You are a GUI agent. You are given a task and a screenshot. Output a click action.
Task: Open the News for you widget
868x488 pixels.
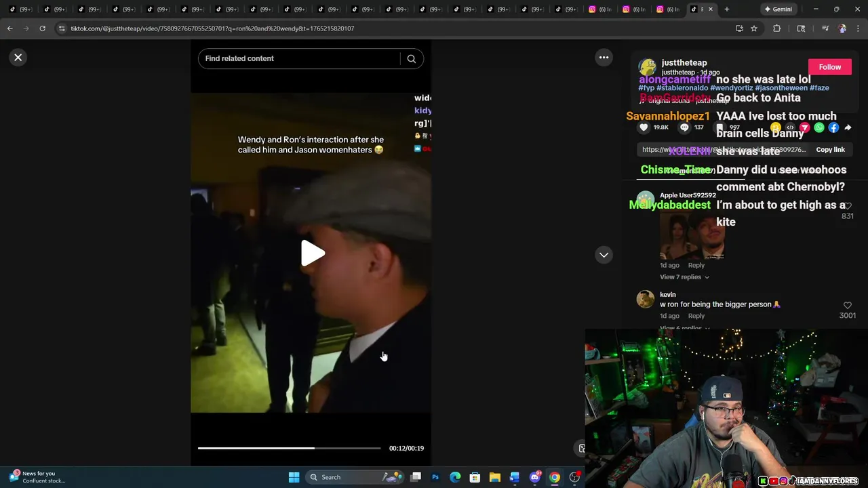pos(37,477)
